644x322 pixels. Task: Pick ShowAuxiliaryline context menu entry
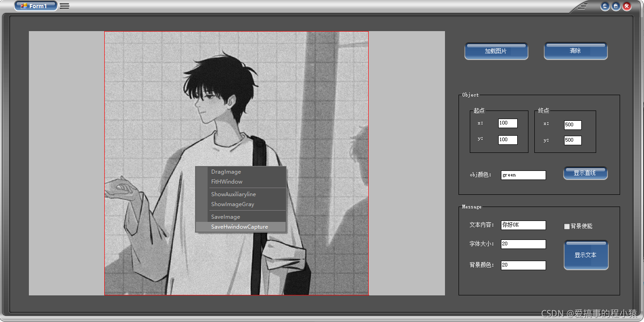click(x=241, y=194)
